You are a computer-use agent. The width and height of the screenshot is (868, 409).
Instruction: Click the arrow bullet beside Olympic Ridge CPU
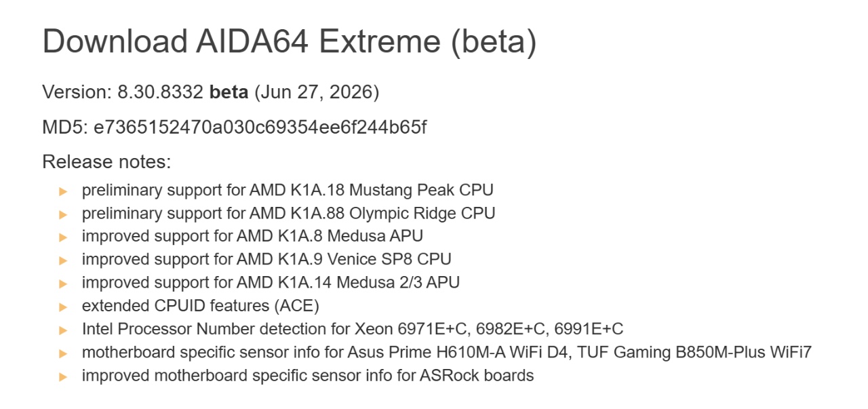64,215
